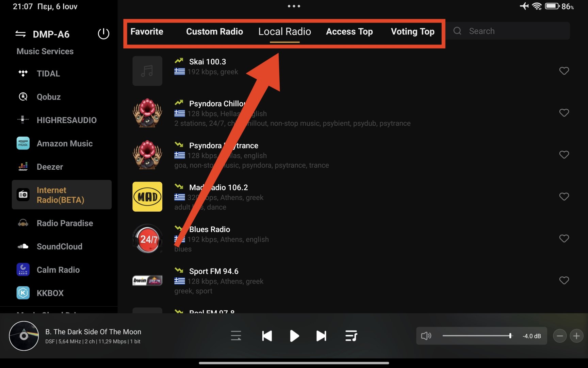
Task: Click the Mad Radio yellow logo
Action: click(x=147, y=197)
